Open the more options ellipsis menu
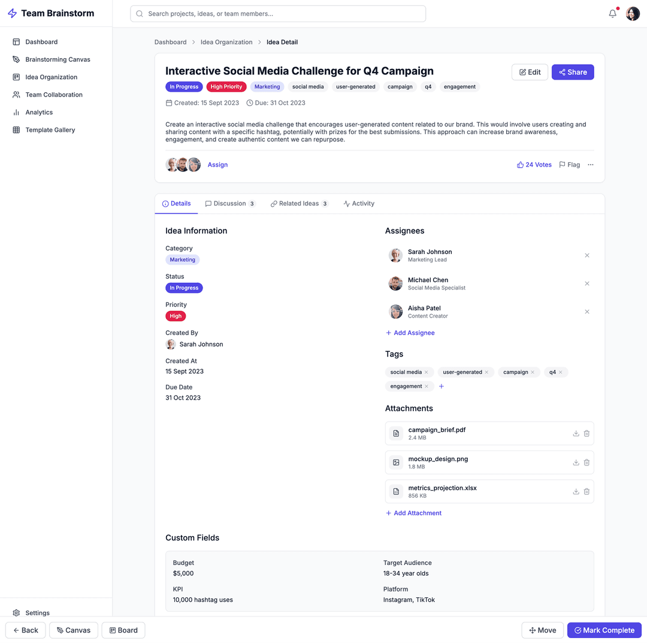647x644 pixels. pos(590,165)
